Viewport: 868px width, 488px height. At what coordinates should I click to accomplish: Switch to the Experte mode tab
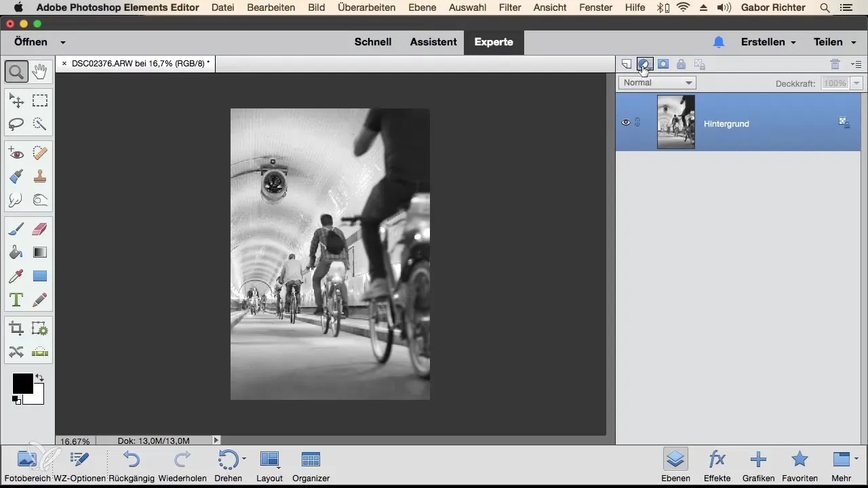pyautogui.click(x=494, y=42)
